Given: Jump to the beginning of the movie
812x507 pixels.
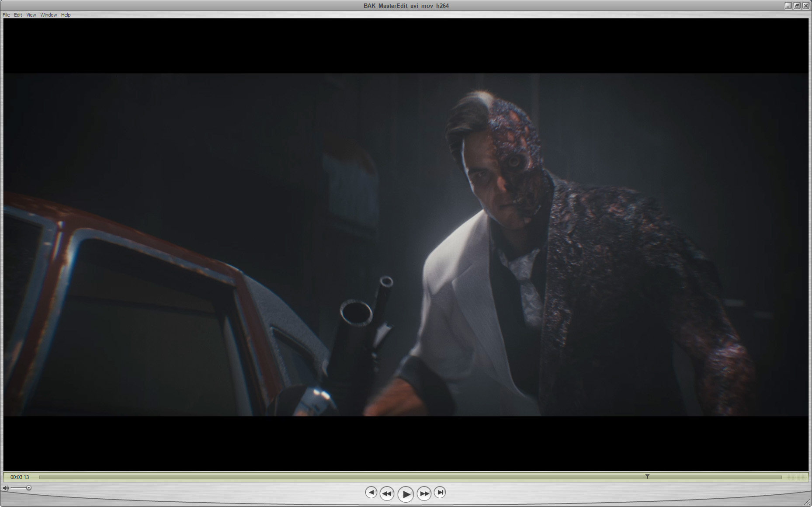Looking at the screenshot, I should pos(371,492).
